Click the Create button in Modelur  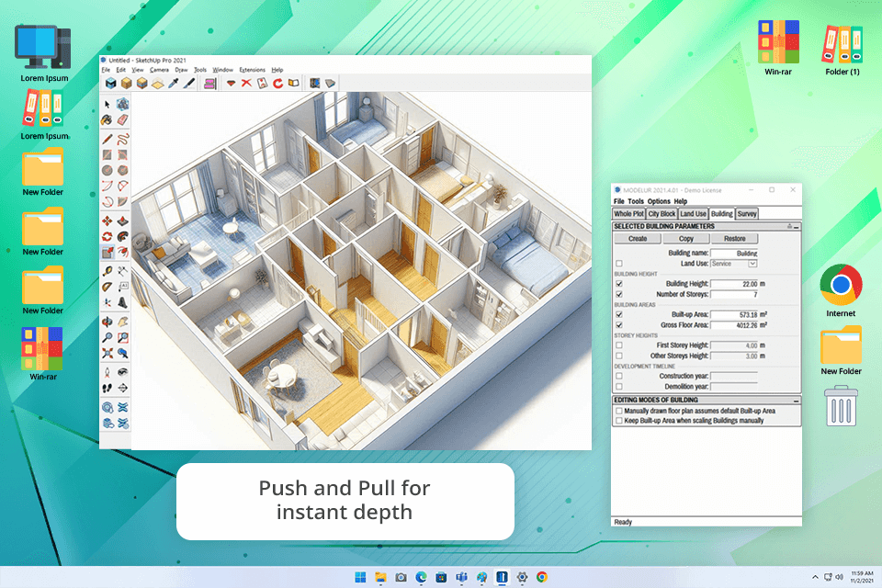tap(638, 239)
